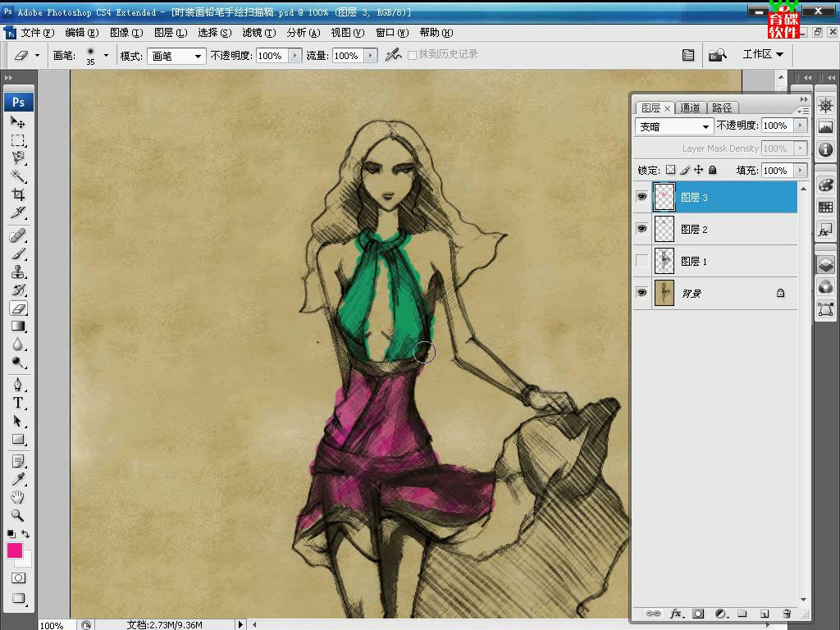
Task: Select the Pen tool
Action: click(18, 385)
